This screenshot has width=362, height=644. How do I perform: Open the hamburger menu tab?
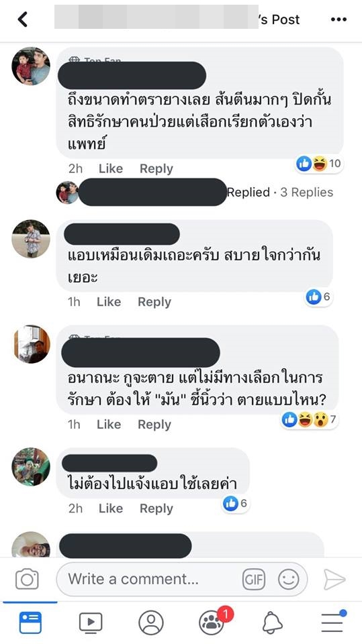coord(333,622)
